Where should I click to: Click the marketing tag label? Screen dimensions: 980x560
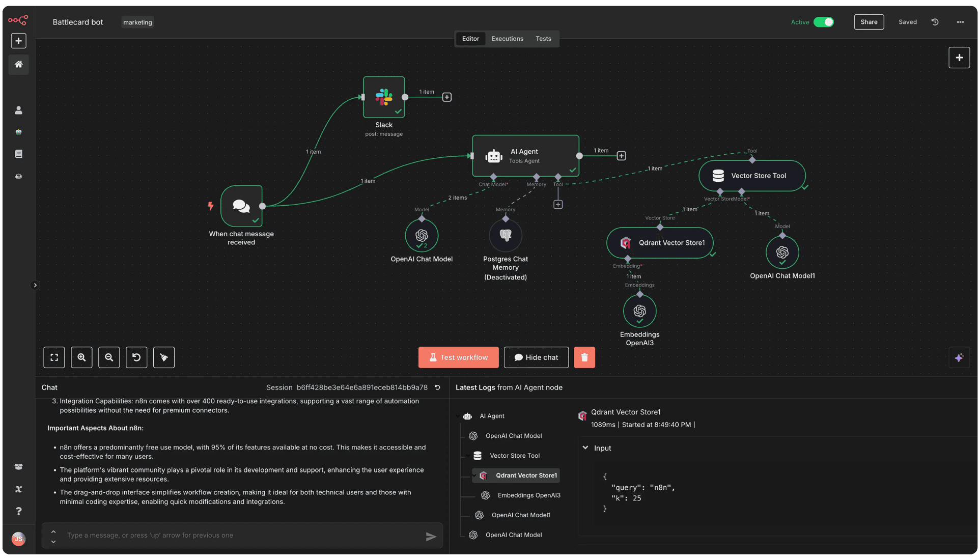(x=137, y=22)
